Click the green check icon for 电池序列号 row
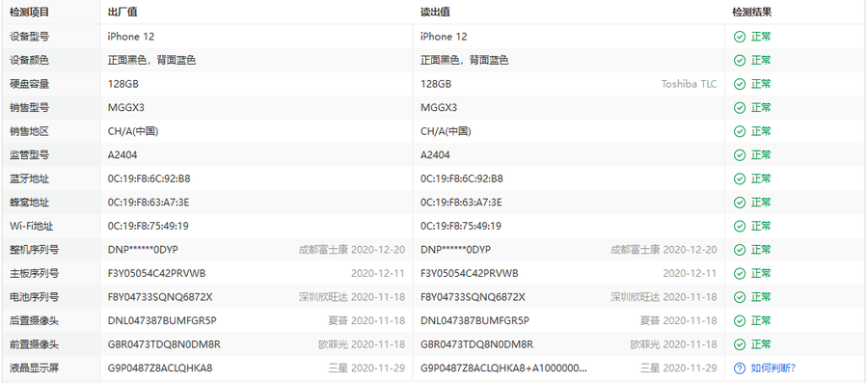This screenshot has height=383, width=868. tap(739, 297)
